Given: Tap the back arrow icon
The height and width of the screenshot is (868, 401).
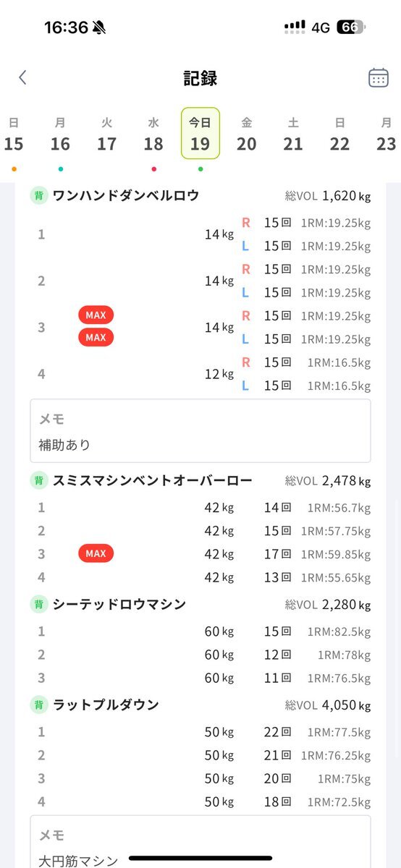Looking at the screenshot, I should (22, 77).
